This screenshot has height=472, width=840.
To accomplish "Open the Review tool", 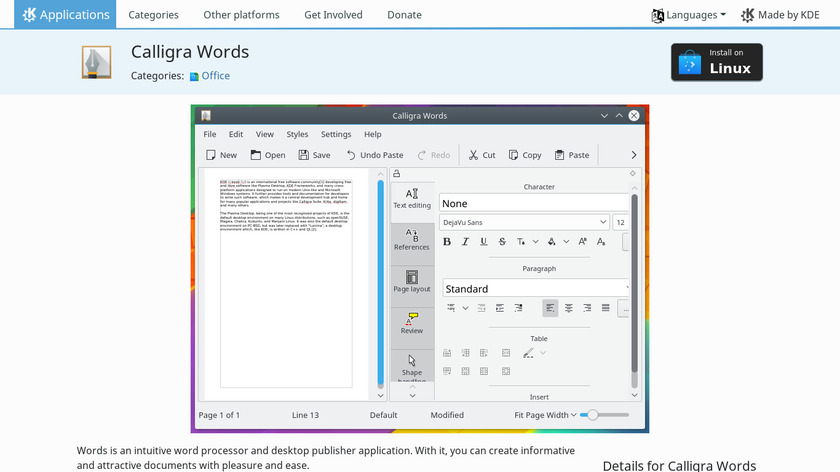I will [x=412, y=323].
